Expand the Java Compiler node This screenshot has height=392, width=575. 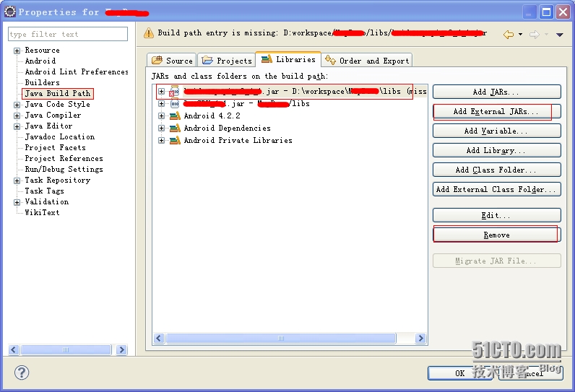click(x=17, y=116)
